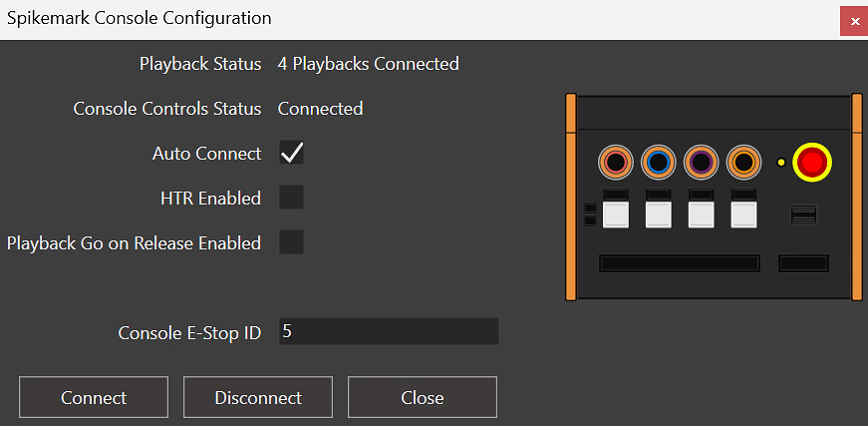Click the Close button
Viewport: 868px width, 426px height.
pyautogui.click(x=423, y=397)
